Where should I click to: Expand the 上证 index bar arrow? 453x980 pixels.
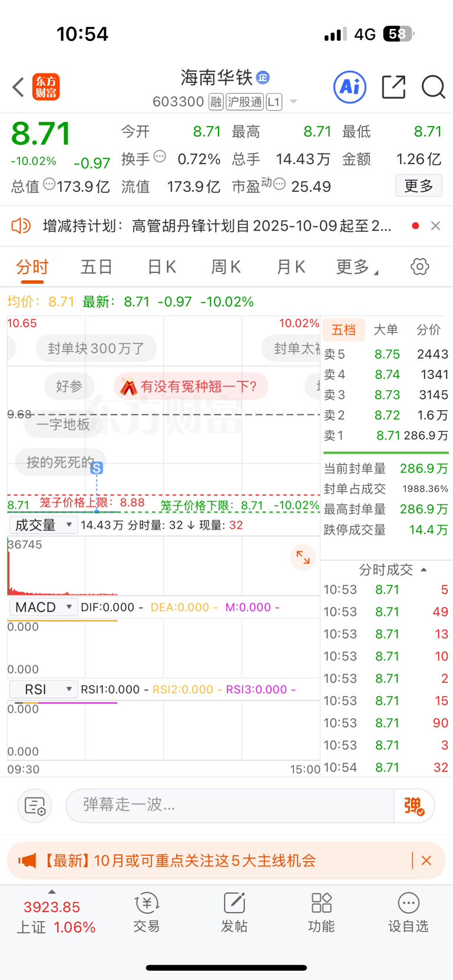point(52,892)
